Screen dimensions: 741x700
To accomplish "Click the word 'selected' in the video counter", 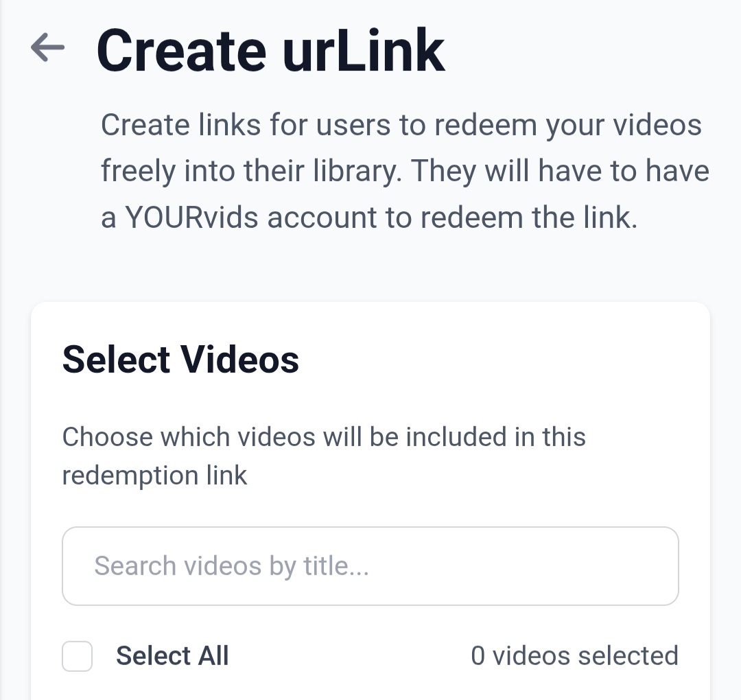I will tap(628, 656).
